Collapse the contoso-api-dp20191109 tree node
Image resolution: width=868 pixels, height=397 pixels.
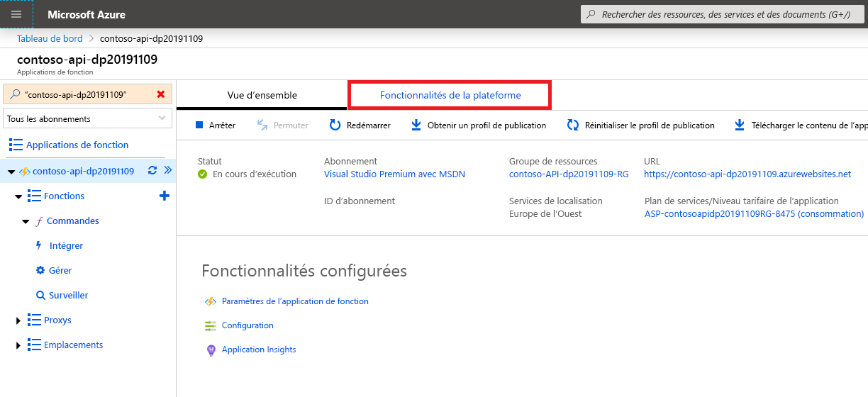tap(11, 172)
